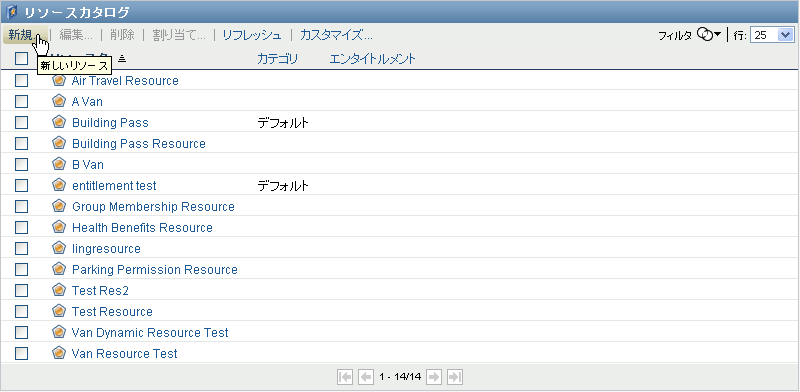Open the Van Resource Test link
The height and width of the screenshot is (392, 800).
pos(124,353)
